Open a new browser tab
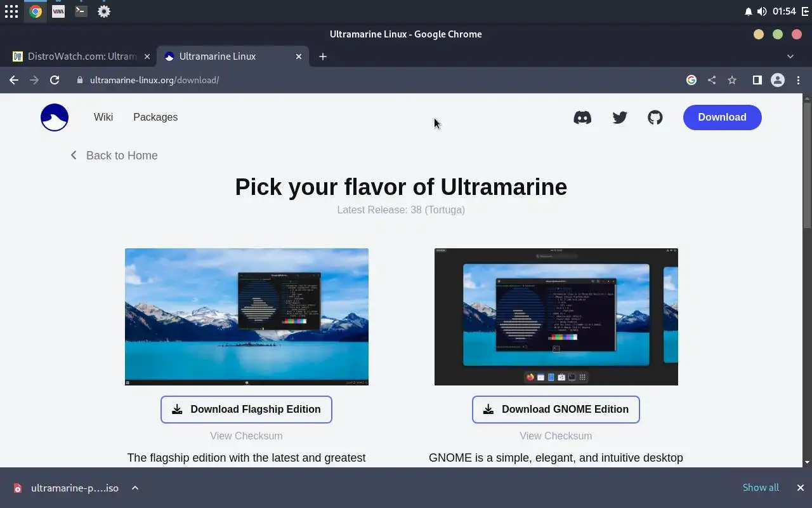The height and width of the screenshot is (508, 812). pyautogui.click(x=323, y=57)
